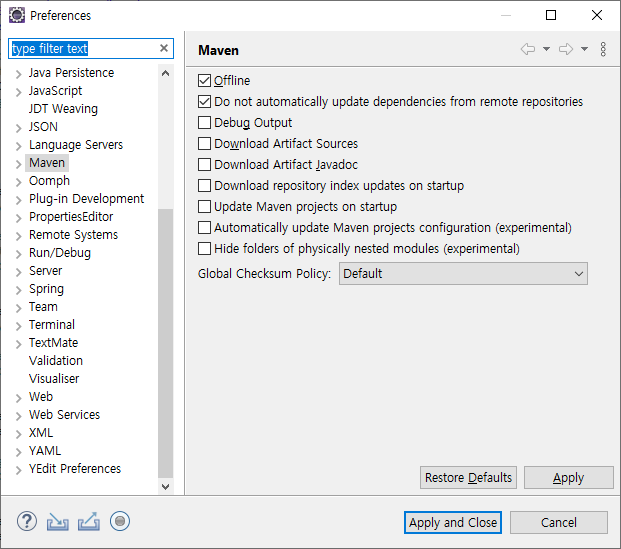Check Hide folders of physically nested modules
Image resolution: width=621 pixels, height=549 pixels.
pos(204,248)
